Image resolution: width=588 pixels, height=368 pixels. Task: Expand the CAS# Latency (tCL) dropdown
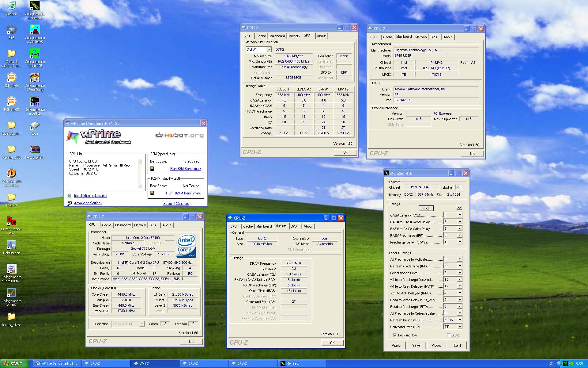460,215
